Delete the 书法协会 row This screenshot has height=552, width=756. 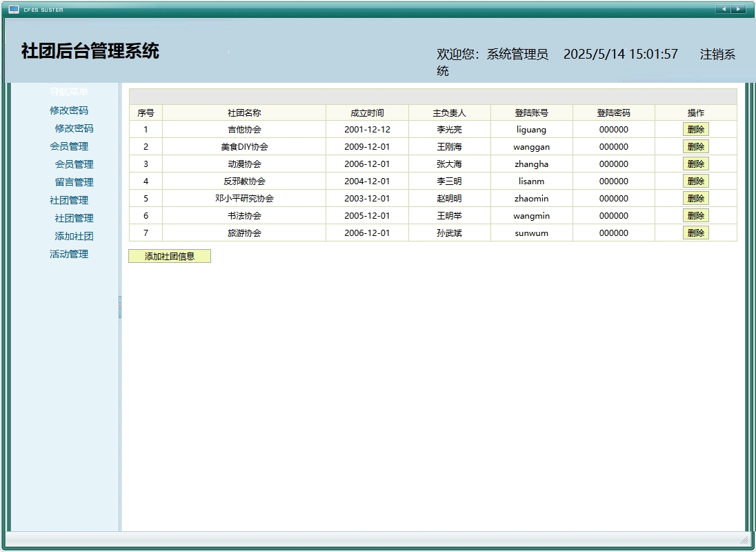coord(695,215)
